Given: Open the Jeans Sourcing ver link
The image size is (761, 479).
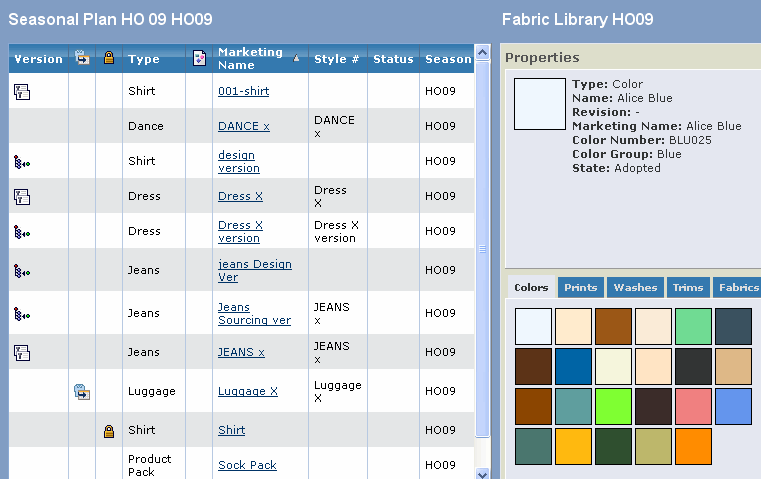Looking at the screenshot, I should [x=254, y=314].
